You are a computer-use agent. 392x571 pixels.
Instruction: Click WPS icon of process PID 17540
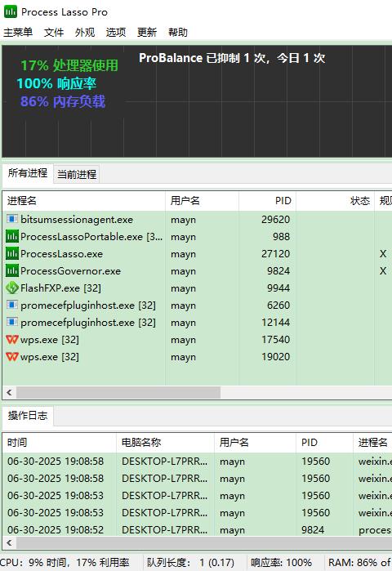(x=12, y=339)
